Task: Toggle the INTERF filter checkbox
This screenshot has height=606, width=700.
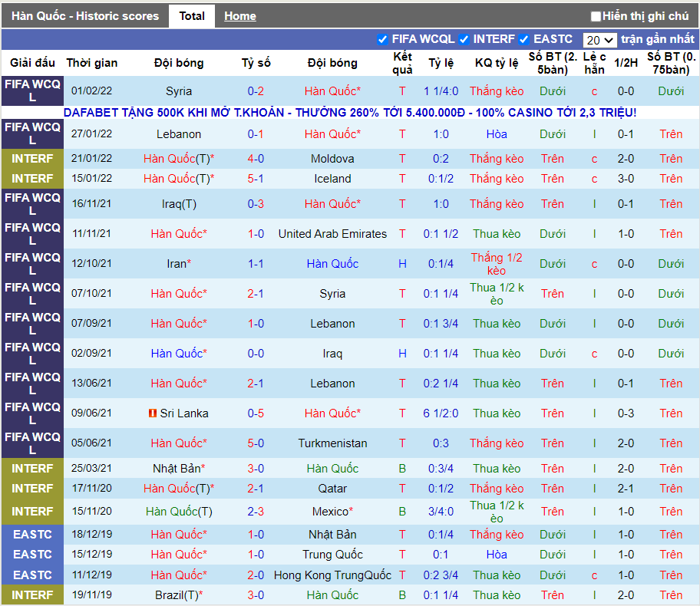Action: point(464,39)
